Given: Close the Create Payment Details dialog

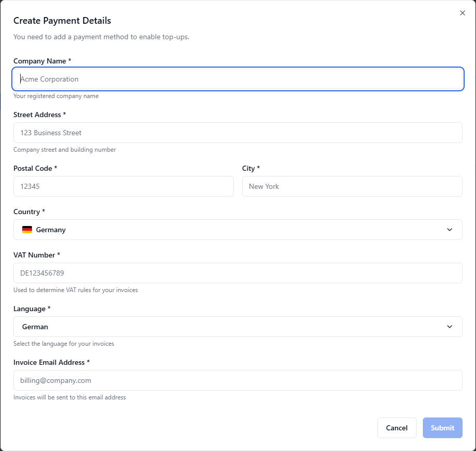Looking at the screenshot, I should point(462,13).
